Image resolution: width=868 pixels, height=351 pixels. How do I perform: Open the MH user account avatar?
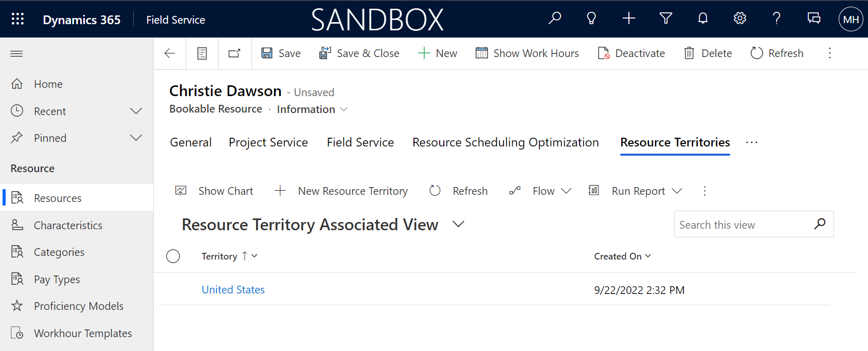coord(851,19)
